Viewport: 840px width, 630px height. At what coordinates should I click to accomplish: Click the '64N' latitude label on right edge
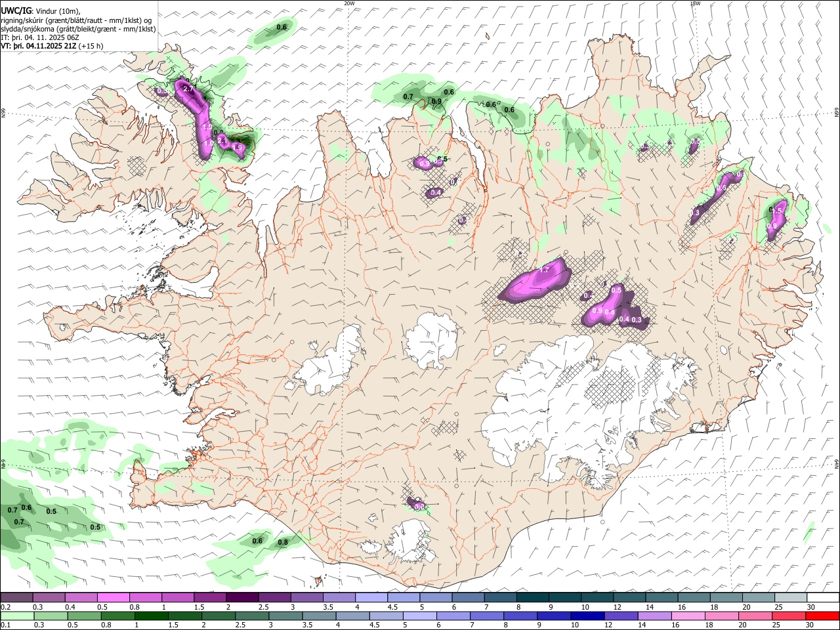(x=837, y=463)
